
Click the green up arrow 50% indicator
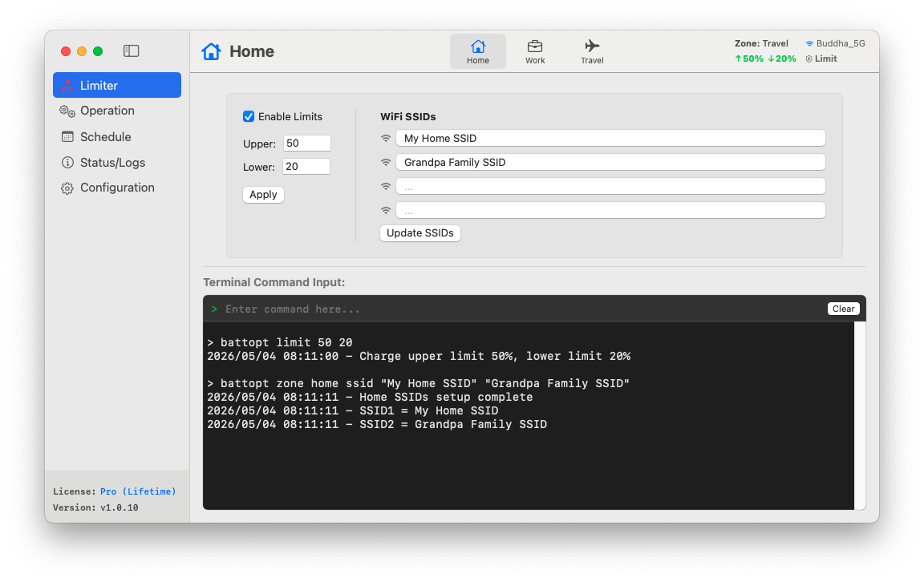[749, 59]
